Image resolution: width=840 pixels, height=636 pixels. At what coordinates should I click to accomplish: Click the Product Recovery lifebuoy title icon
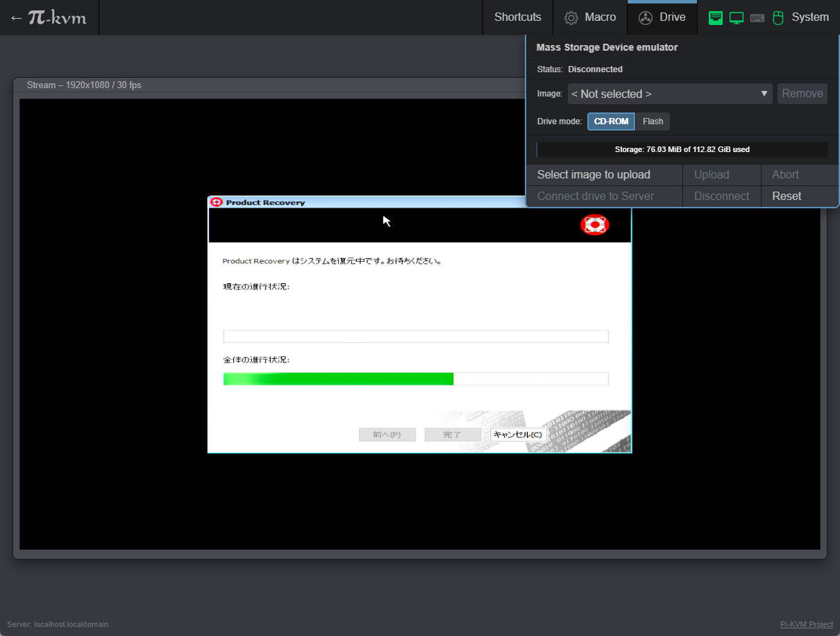click(216, 202)
